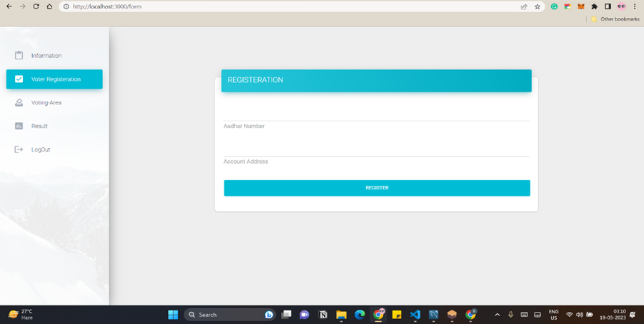The width and height of the screenshot is (644, 324).
Task: Open Sticky Notes from the taskbar
Action: point(397,315)
